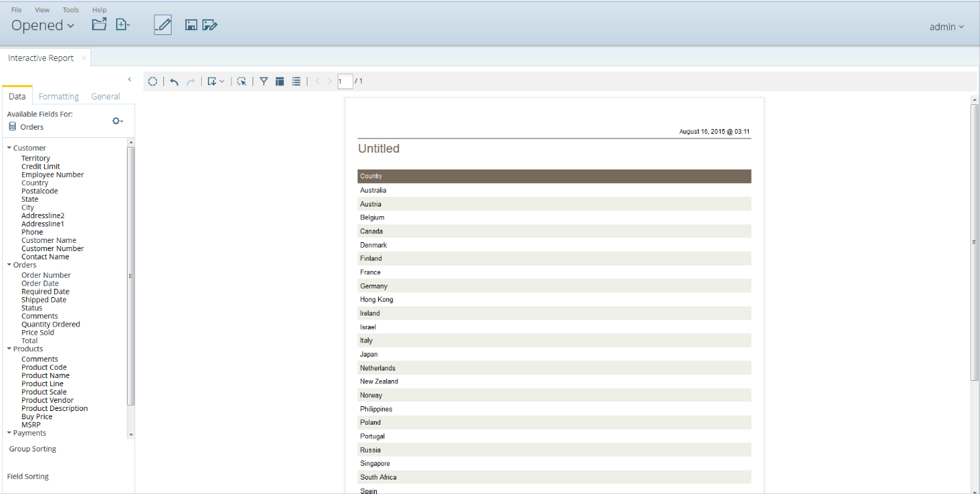Open the Help menu
The image size is (980, 494).
pyautogui.click(x=100, y=10)
